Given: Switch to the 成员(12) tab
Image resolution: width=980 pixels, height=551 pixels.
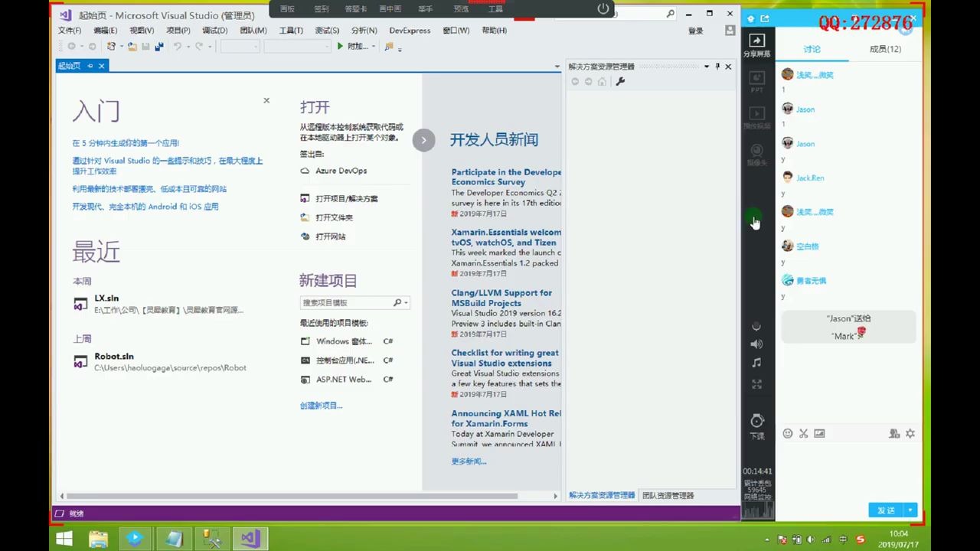Looking at the screenshot, I should [x=885, y=49].
